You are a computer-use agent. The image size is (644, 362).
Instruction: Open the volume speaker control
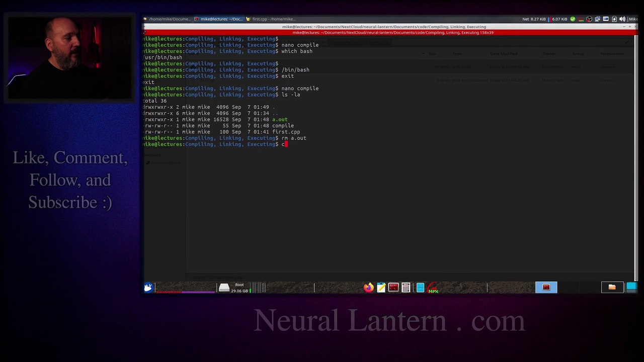coord(622,19)
